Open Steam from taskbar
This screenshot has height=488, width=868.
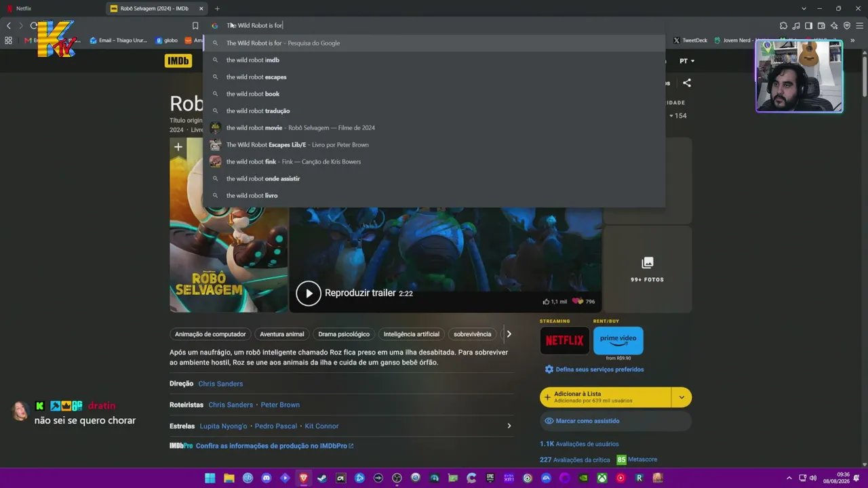click(x=322, y=478)
